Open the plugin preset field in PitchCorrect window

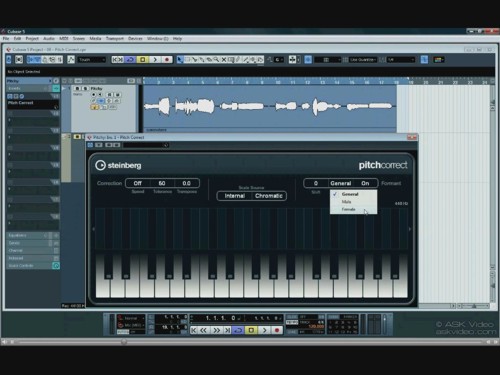pos(146,145)
